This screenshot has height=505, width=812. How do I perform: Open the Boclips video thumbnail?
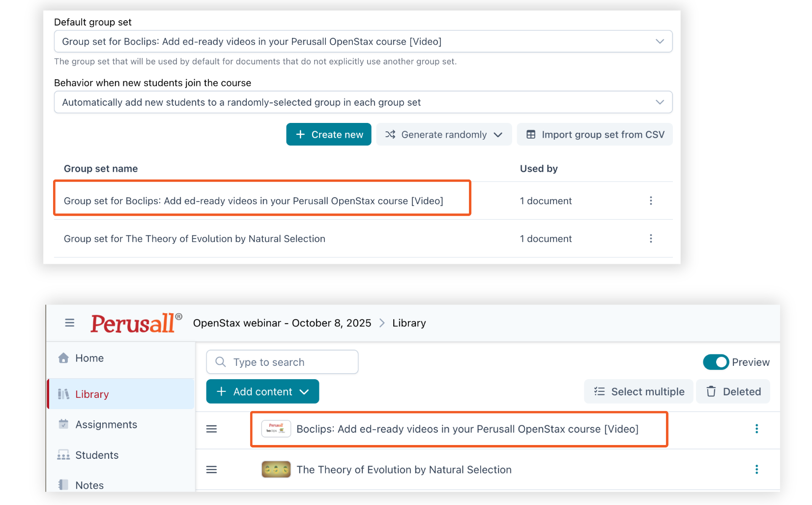point(276,429)
